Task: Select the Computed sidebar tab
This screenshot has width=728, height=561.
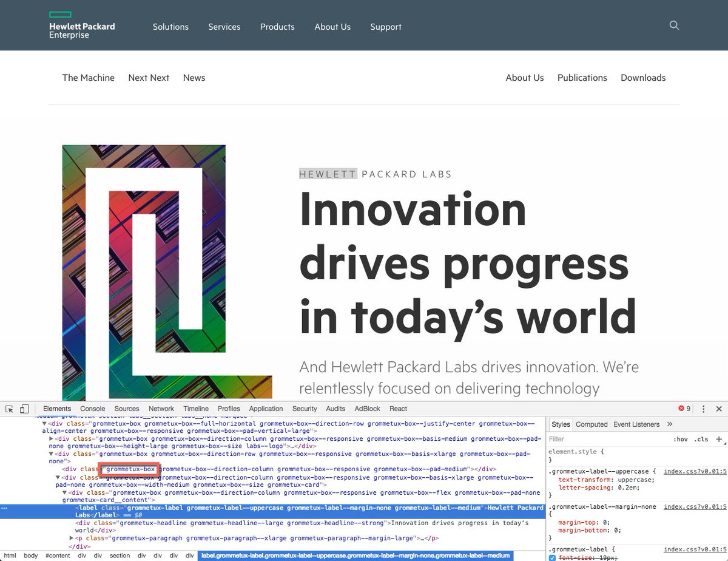Action: click(x=591, y=424)
